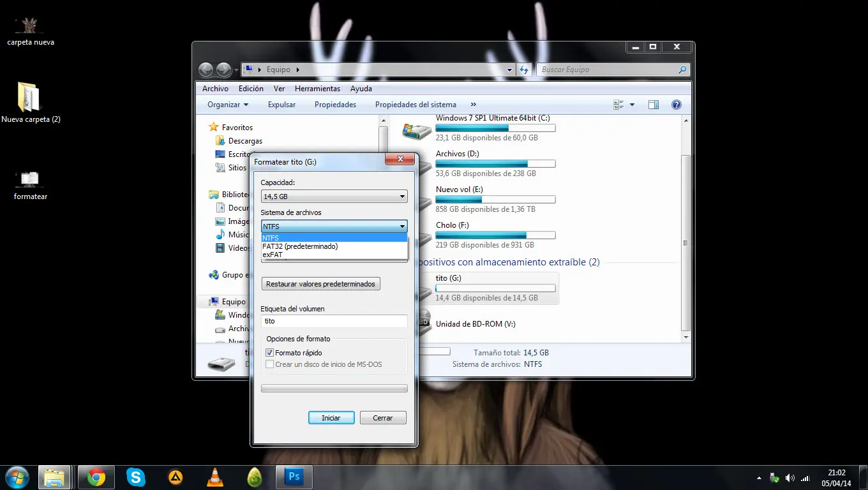The image size is (868, 490).
Task: Open the Ver menu
Action: click(279, 89)
